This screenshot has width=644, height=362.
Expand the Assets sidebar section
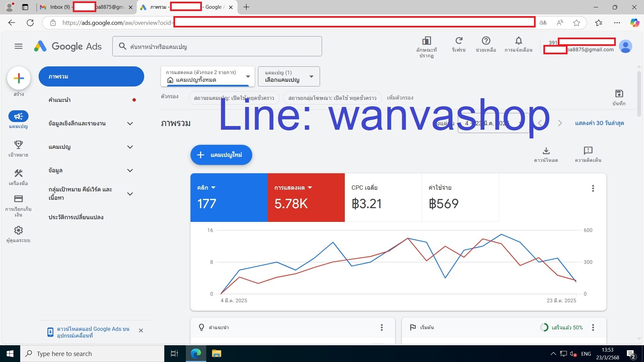130,170
